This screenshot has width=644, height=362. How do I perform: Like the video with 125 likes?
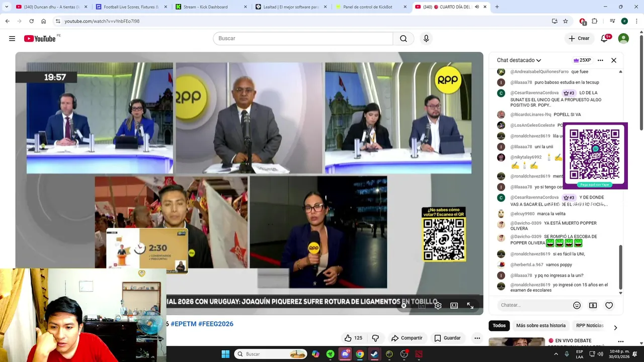click(354, 338)
